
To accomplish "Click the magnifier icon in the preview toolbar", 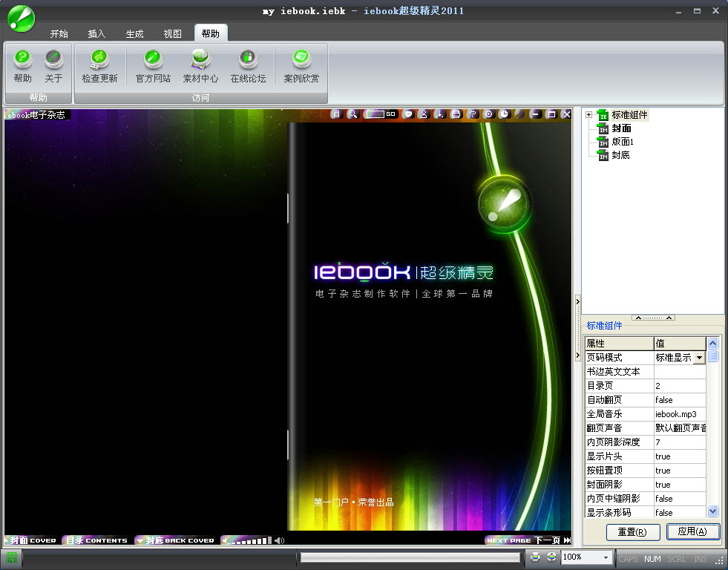I will pyautogui.click(x=352, y=114).
